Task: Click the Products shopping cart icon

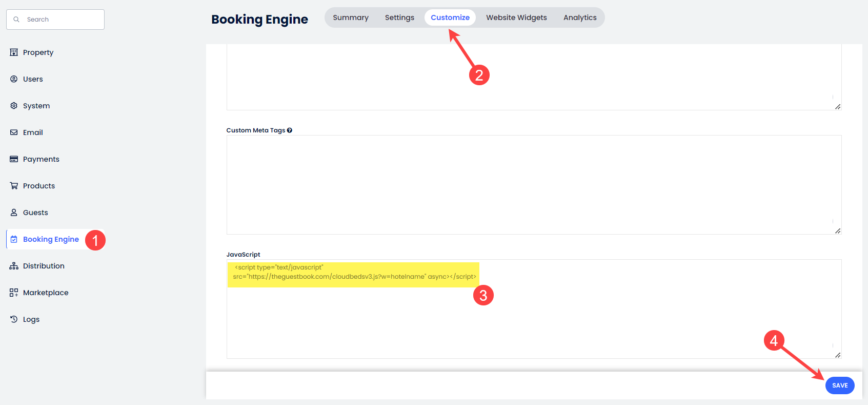Action: tap(14, 186)
